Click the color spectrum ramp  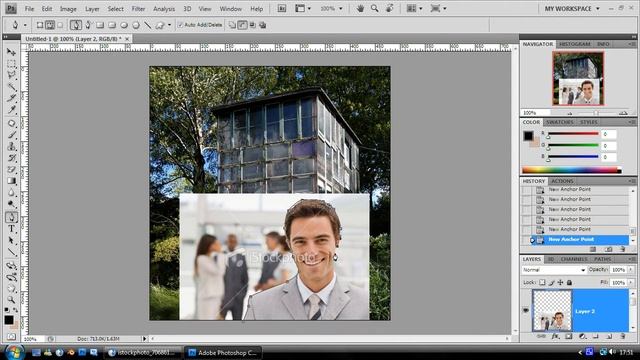(572, 170)
